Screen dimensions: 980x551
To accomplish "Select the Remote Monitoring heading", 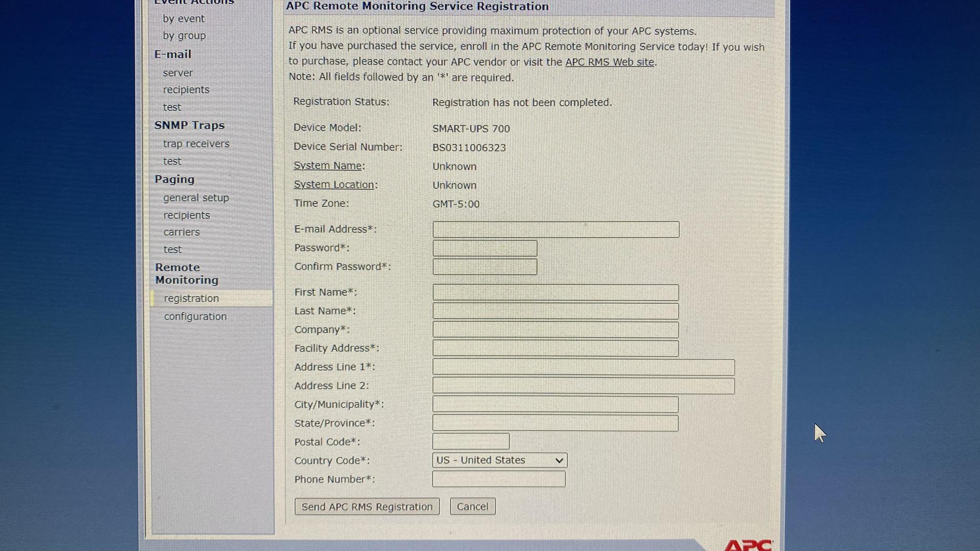I will coord(187,274).
